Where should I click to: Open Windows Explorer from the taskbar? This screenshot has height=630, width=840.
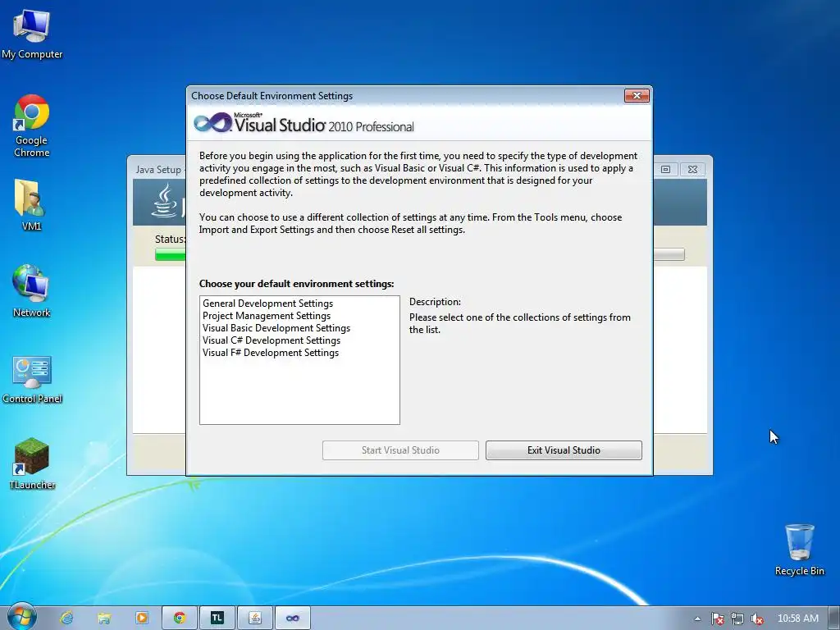[104, 618]
